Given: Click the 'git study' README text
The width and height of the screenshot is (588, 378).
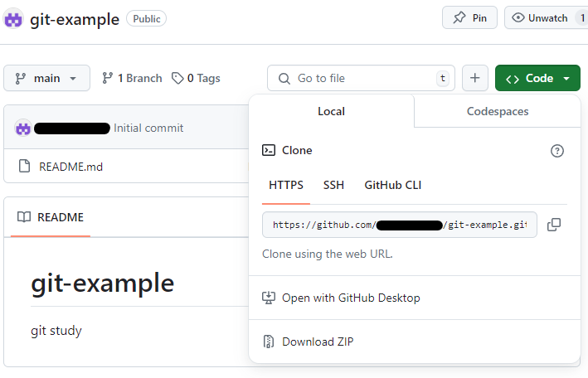Looking at the screenshot, I should point(56,331).
